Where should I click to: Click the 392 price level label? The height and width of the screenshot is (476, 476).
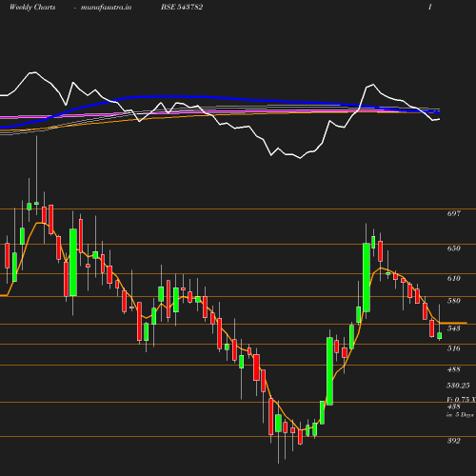(454, 441)
